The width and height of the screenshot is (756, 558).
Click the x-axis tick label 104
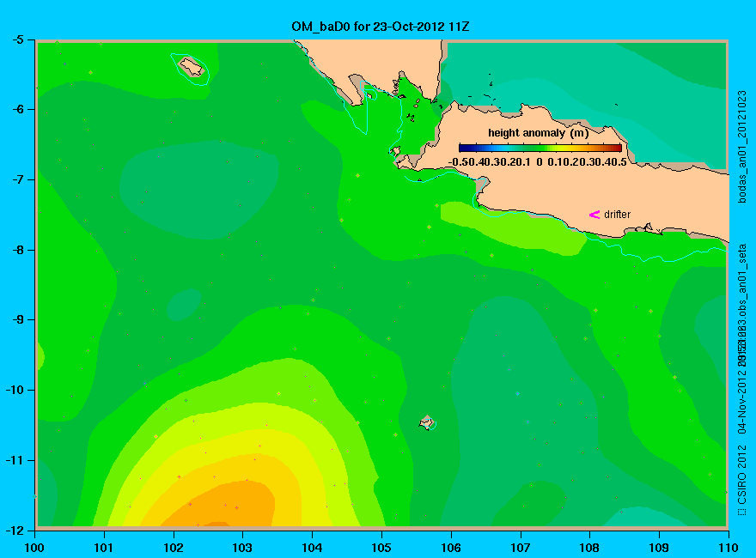click(312, 548)
